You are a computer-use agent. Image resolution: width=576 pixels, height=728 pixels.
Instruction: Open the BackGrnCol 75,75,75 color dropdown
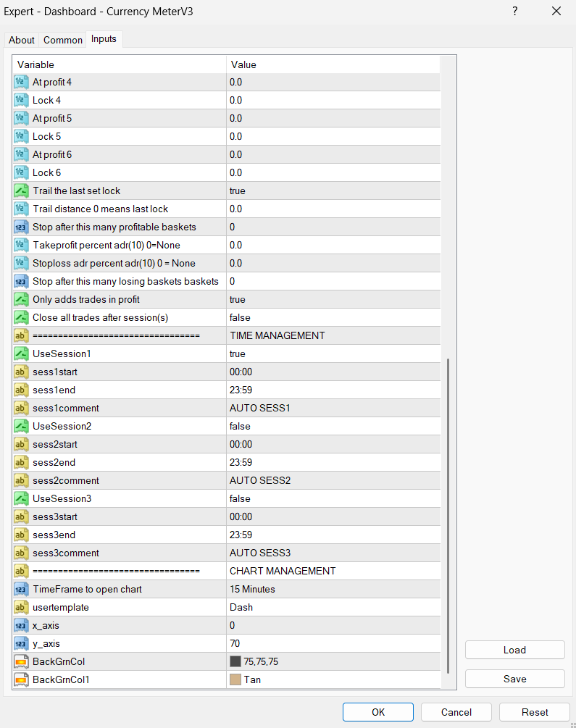click(x=333, y=661)
